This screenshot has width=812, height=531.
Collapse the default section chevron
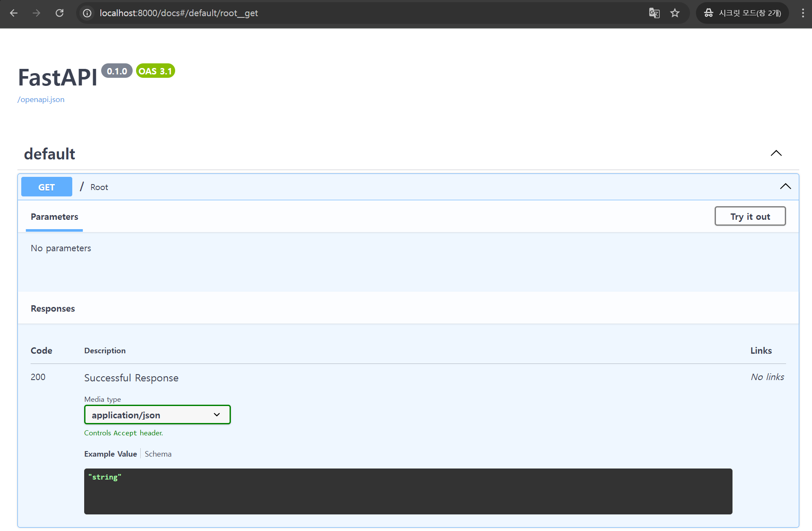(776, 153)
